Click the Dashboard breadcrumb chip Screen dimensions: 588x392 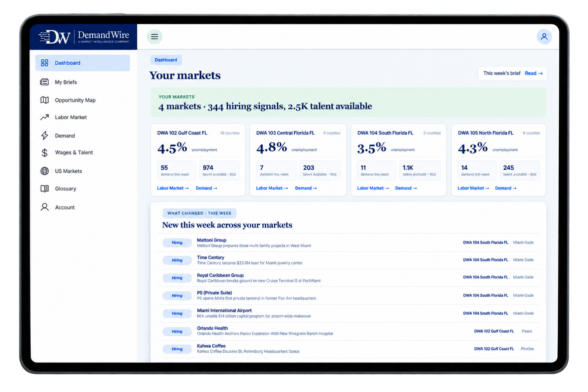[166, 60]
